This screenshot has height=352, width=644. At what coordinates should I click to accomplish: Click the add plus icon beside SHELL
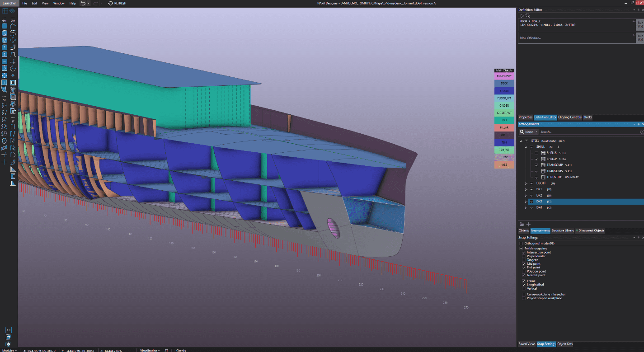[558, 147]
